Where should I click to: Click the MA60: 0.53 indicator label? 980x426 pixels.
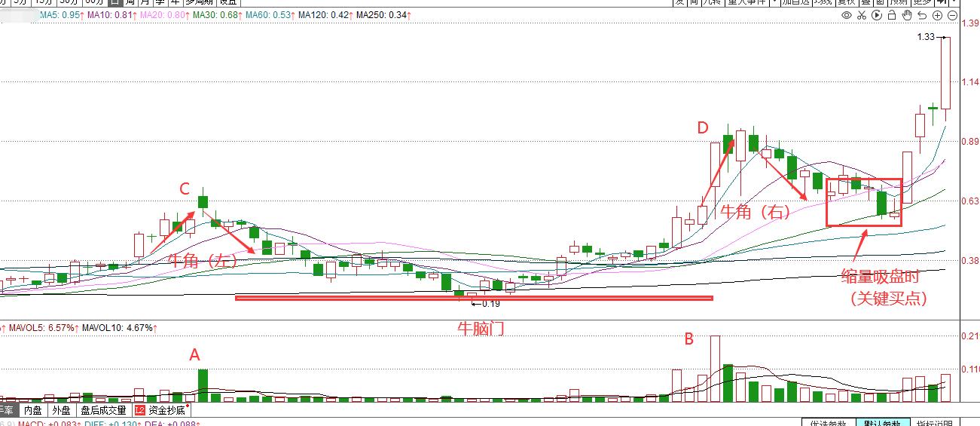268,15
